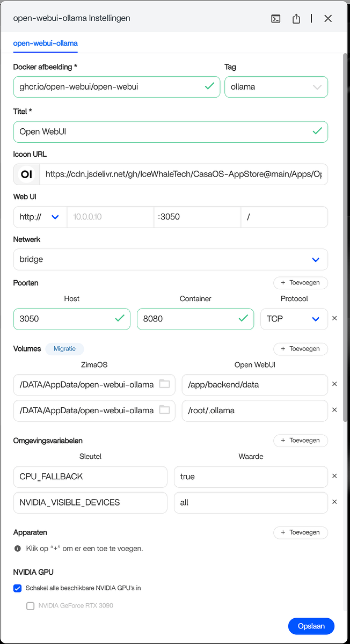Image resolution: width=350 pixels, height=644 pixels.
Task: Open the Tag dropdown showing ollama
Action: click(x=276, y=87)
